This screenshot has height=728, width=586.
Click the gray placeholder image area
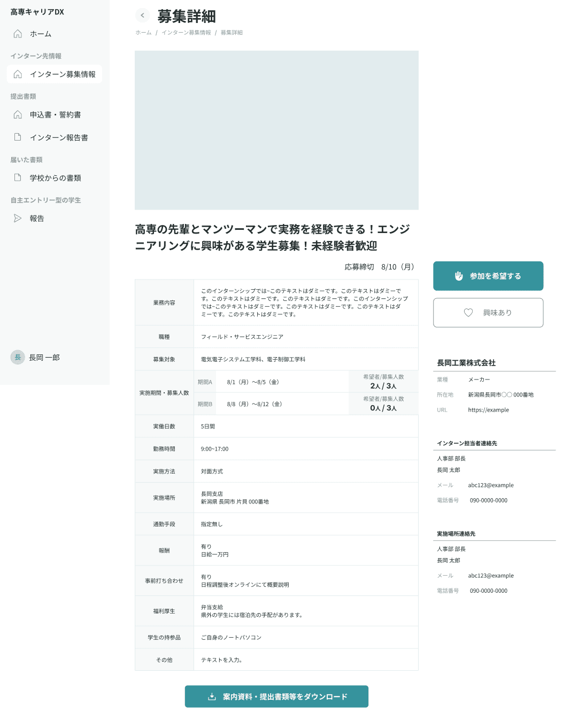coord(276,130)
